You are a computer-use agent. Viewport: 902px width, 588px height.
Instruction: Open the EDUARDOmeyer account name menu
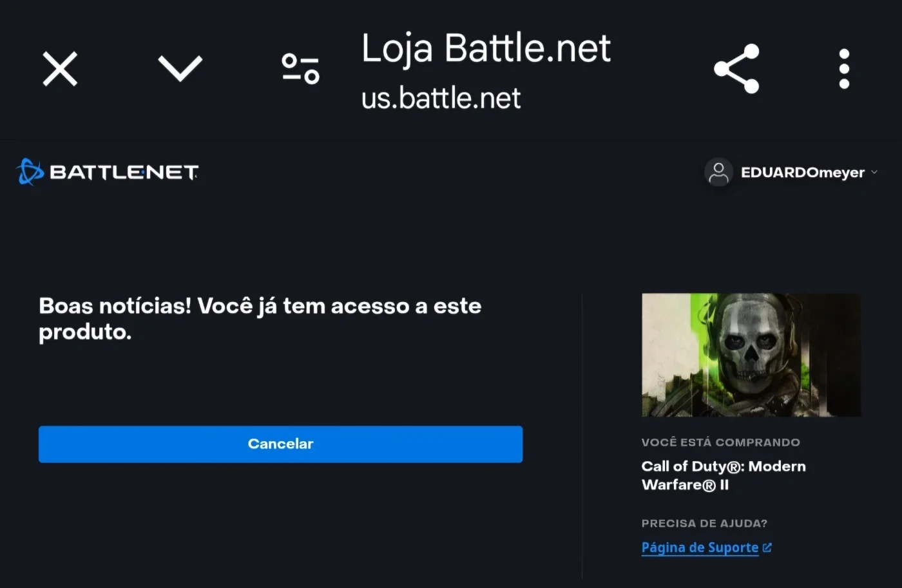tap(803, 173)
